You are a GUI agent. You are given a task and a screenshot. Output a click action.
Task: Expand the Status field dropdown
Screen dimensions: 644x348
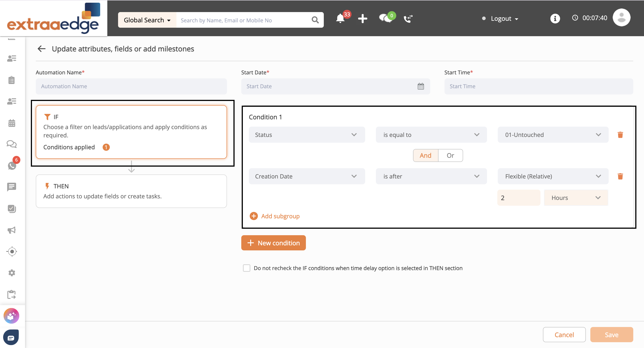point(307,135)
